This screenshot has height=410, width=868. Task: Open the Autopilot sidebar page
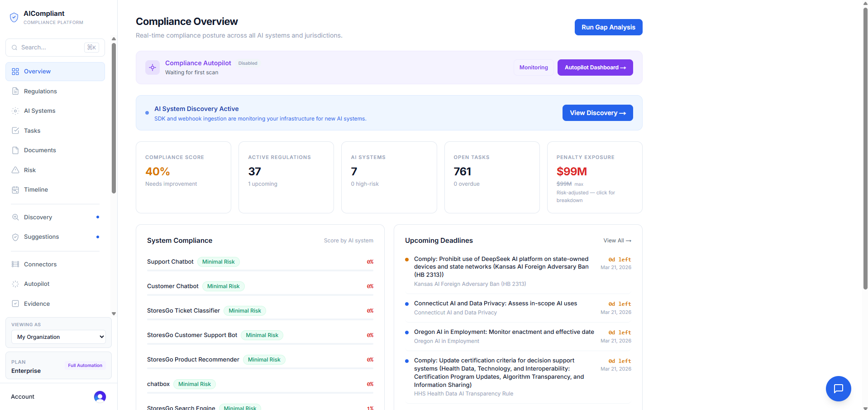click(x=55, y=284)
